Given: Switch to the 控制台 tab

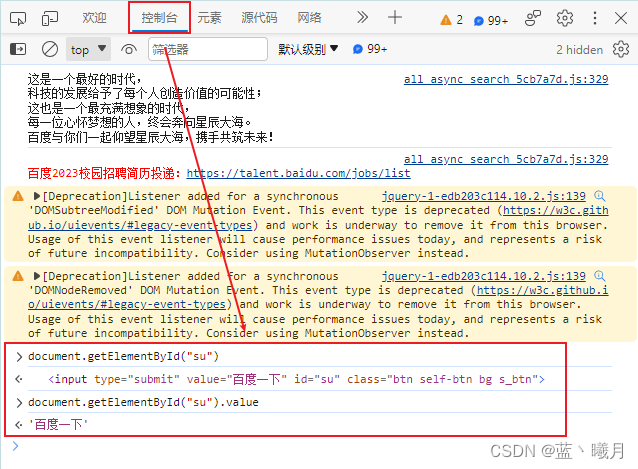Looking at the screenshot, I should pyautogui.click(x=160, y=18).
